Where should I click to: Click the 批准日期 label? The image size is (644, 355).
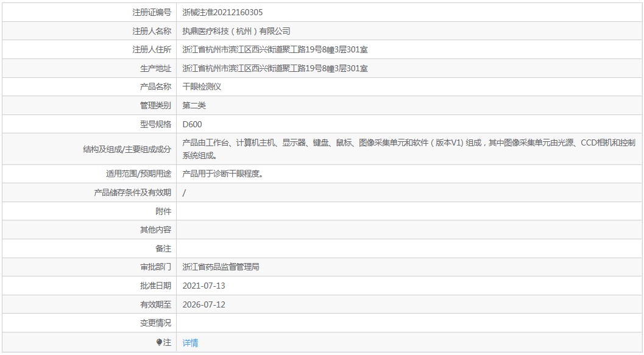(x=155, y=286)
